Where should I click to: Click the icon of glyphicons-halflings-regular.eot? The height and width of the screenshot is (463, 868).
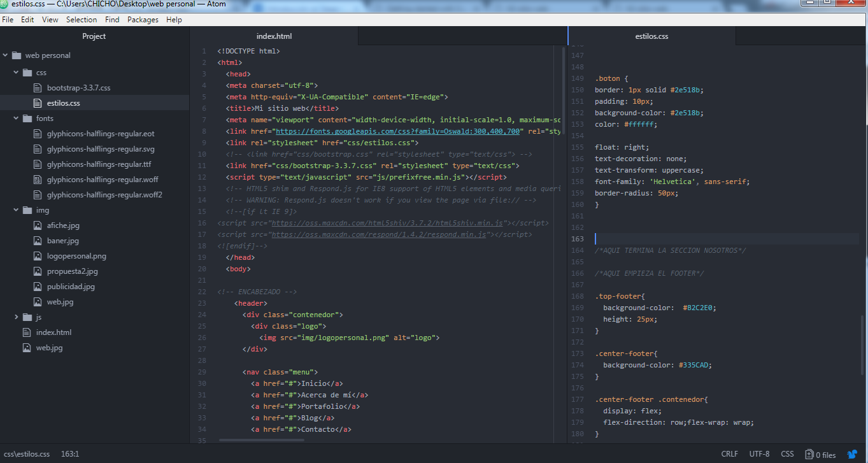coord(38,134)
